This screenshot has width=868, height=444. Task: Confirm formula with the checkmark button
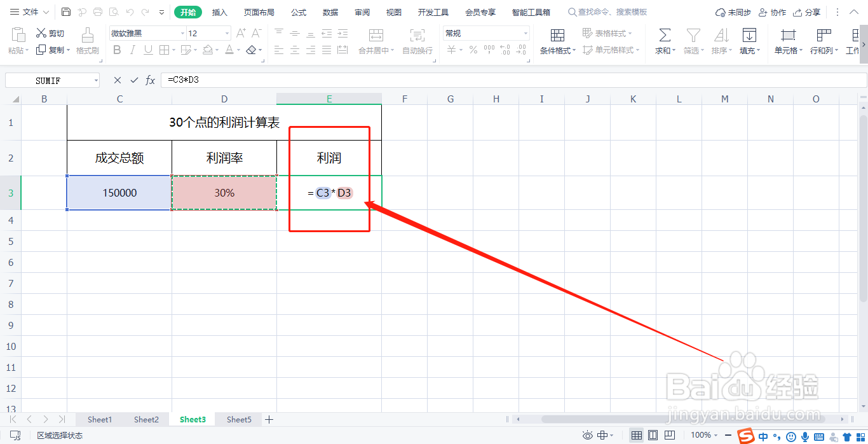coord(133,80)
